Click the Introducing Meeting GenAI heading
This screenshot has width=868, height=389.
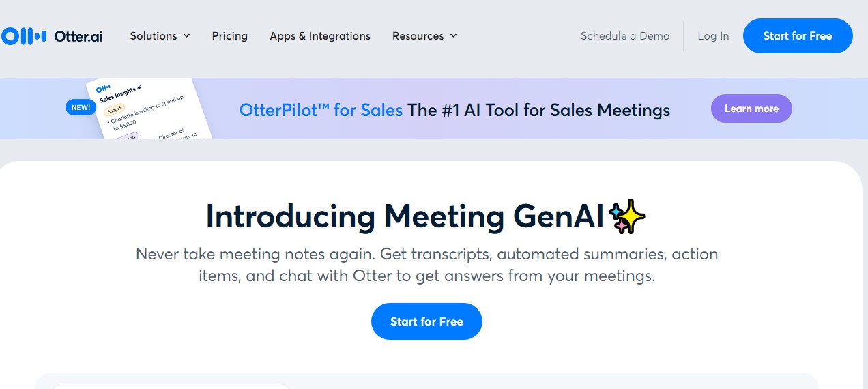[405, 216]
